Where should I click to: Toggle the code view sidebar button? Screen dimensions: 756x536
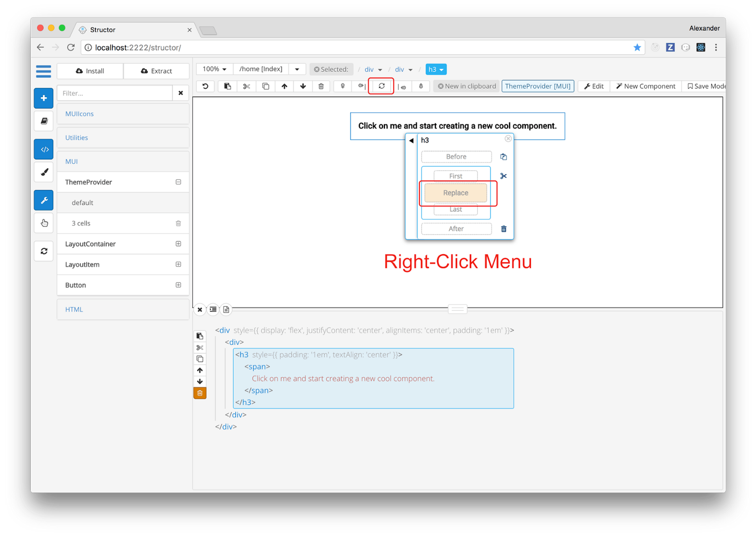(x=44, y=149)
